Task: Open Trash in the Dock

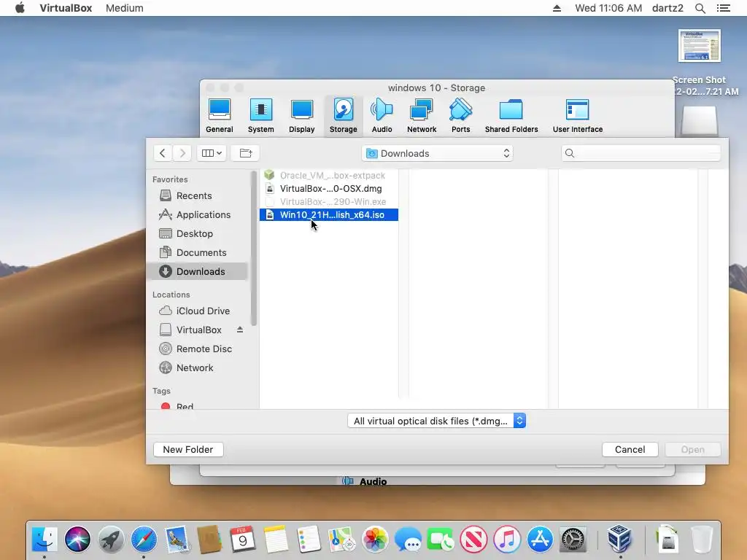Action: pyautogui.click(x=702, y=540)
